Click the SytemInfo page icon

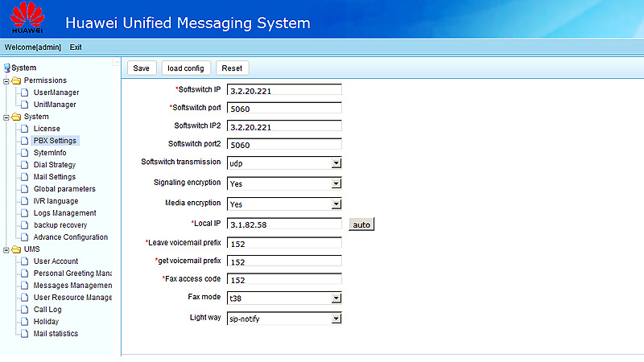click(25, 153)
